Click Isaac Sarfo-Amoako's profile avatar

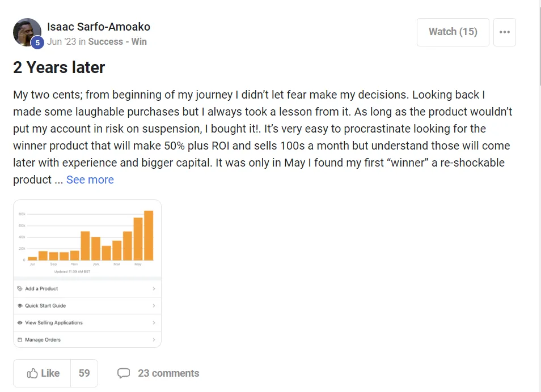point(26,31)
